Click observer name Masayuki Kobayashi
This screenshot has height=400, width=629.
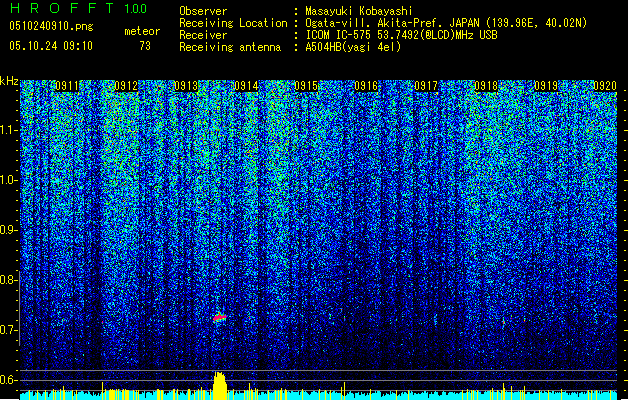click(x=359, y=11)
